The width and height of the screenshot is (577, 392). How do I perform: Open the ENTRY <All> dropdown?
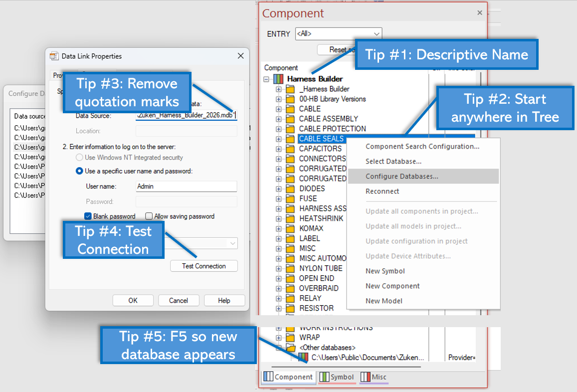(377, 33)
